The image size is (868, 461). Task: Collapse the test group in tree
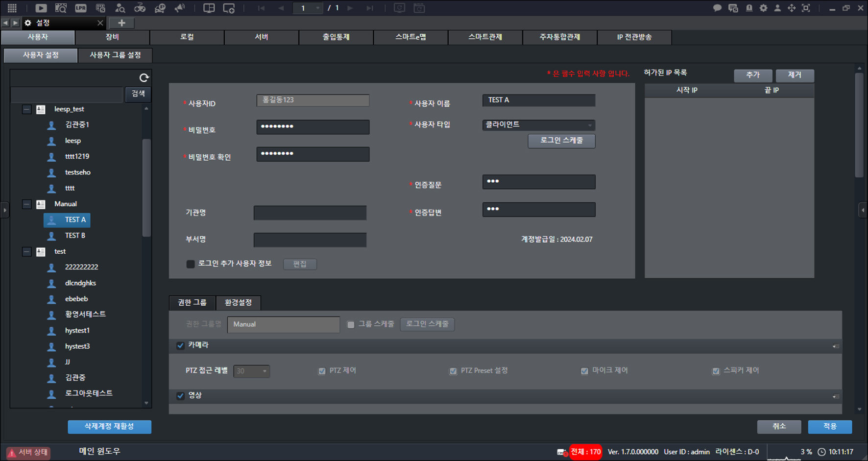coord(27,252)
